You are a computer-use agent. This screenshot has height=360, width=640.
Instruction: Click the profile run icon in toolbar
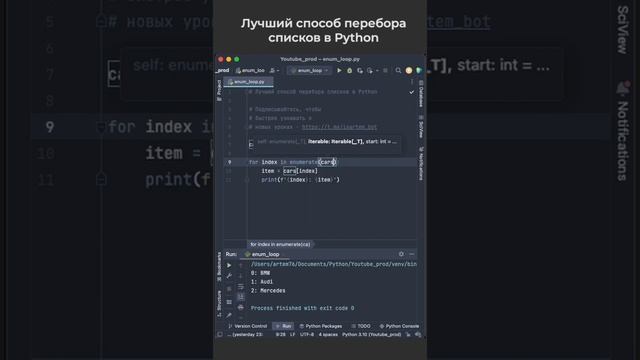coord(369,71)
